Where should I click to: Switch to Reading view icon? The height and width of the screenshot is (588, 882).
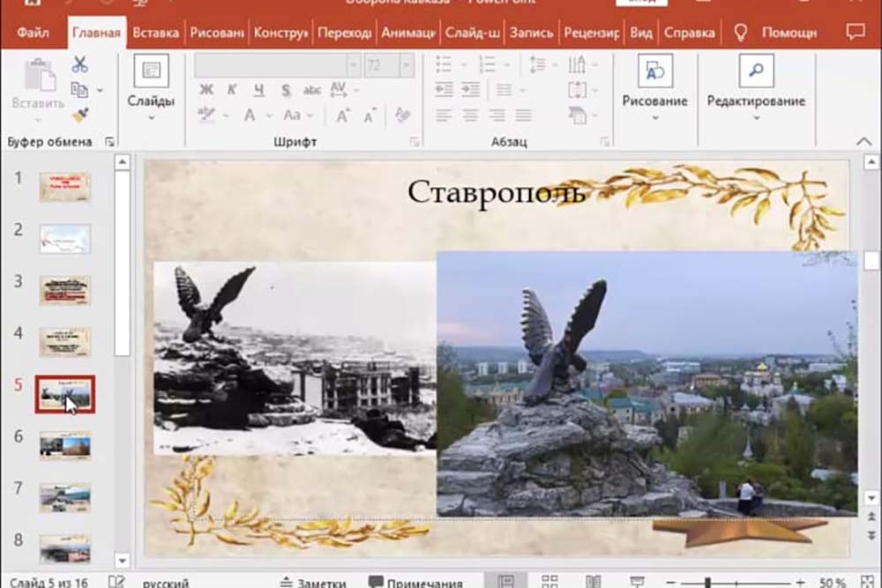(x=593, y=582)
